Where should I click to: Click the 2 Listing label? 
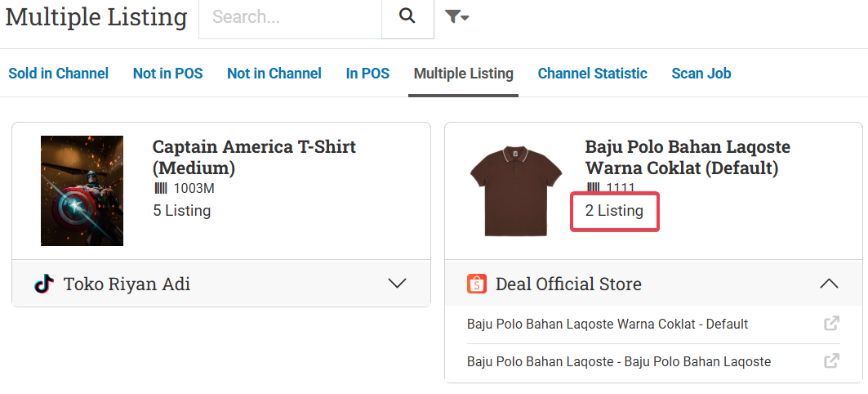click(x=614, y=211)
